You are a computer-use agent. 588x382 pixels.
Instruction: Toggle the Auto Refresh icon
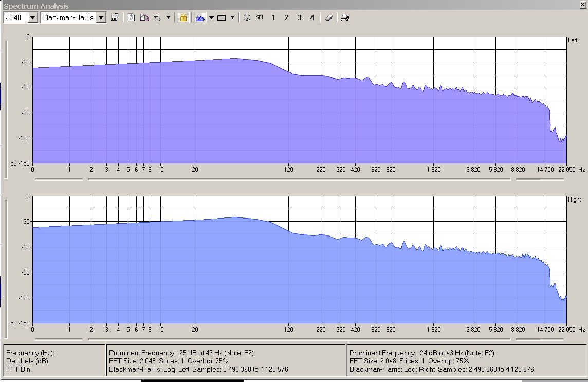pyautogui.click(x=144, y=17)
